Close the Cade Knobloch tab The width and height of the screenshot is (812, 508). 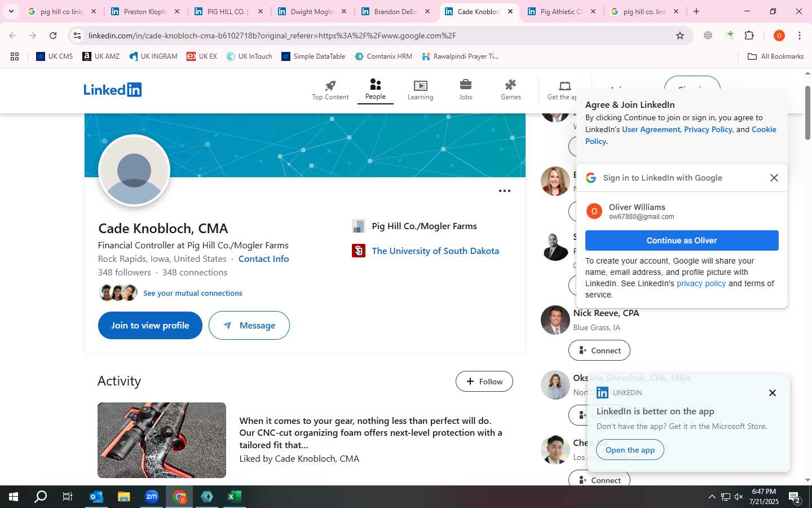click(x=510, y=11)
